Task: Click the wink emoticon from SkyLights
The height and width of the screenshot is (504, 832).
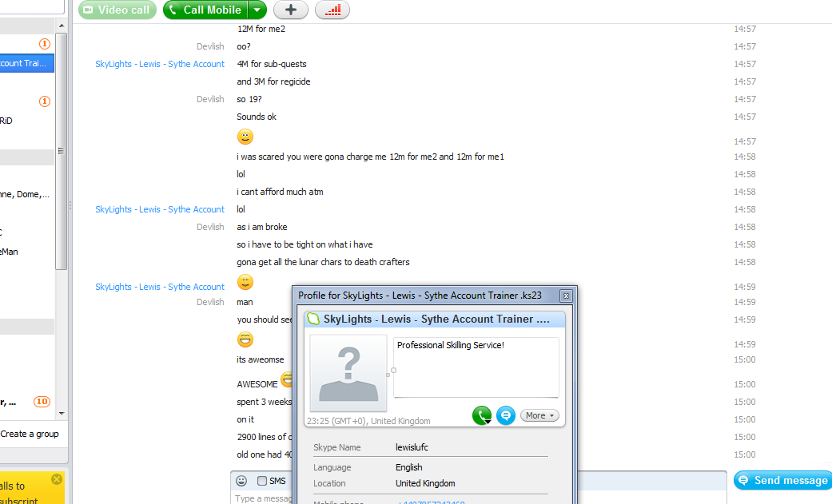Action: 245,282
